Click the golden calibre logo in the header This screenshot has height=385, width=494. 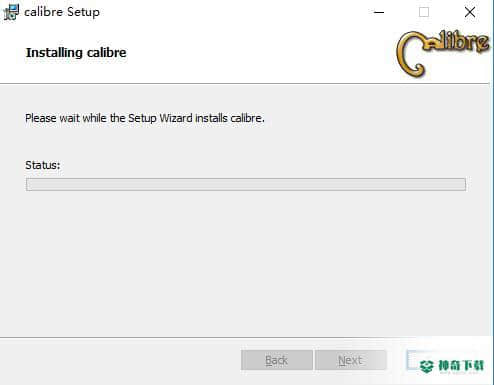pos(443,52)
